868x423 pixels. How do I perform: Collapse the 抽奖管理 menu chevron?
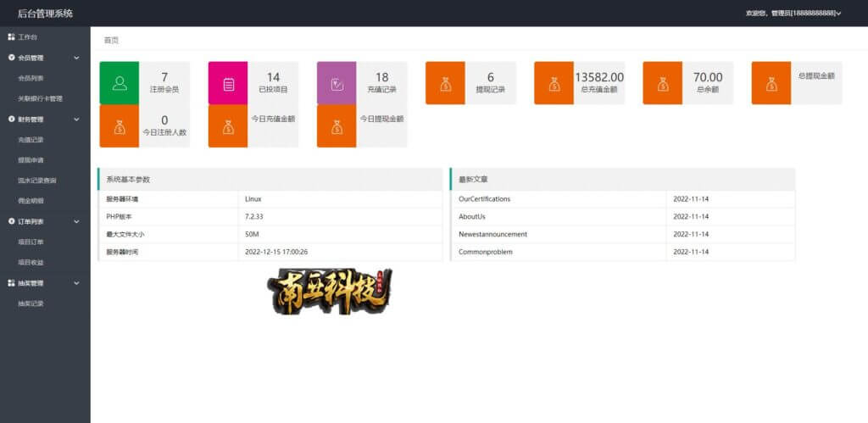tap(76, 283)
